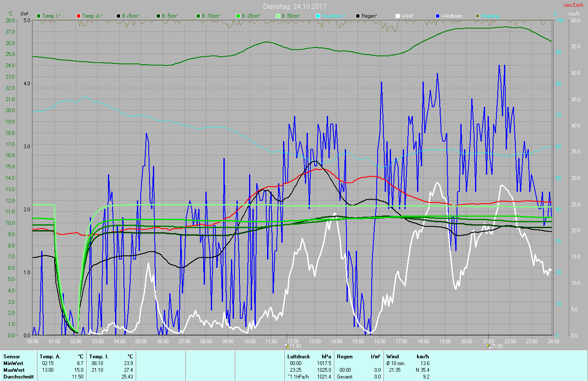Image resolution: width=588 pixels, height=381 pixels.
Task: Click the sun marker at 21:00
Action: point(488,346)
